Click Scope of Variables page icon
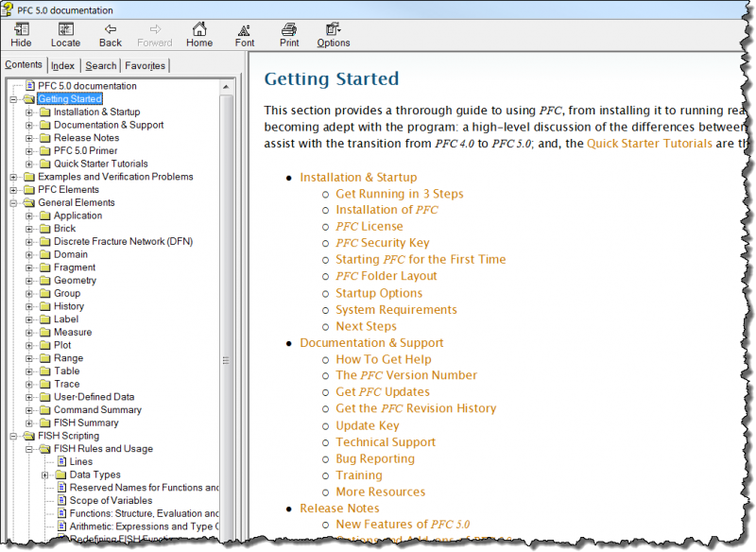Screen dimensions: 756x552 [61, 500]
